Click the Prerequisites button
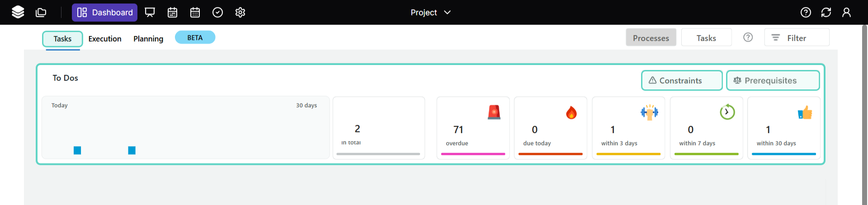The width and height of the screenshot is (868, 205). pos(772,80)
